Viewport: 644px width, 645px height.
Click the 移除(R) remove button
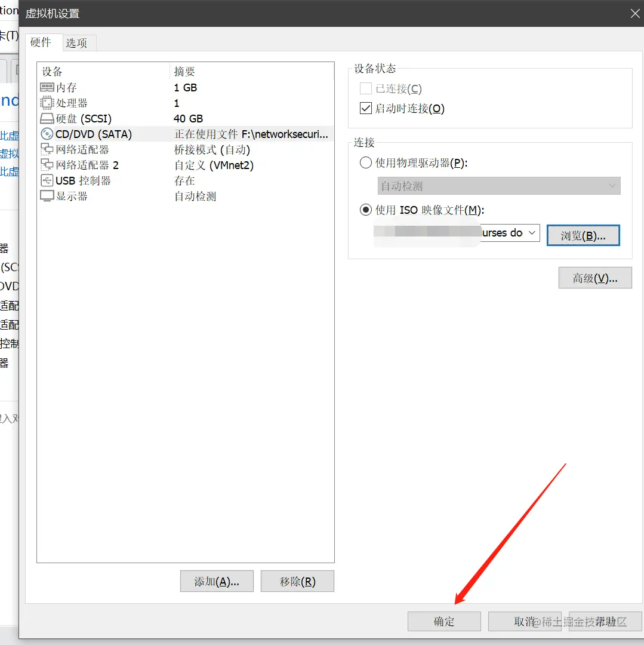(297, 581)
